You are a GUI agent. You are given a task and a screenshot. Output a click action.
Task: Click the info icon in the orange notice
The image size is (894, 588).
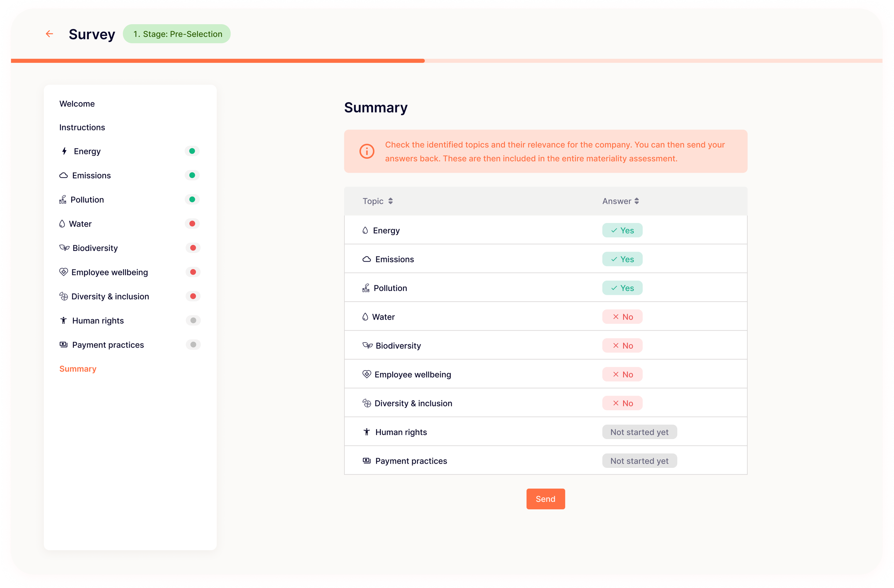point(367,151)
